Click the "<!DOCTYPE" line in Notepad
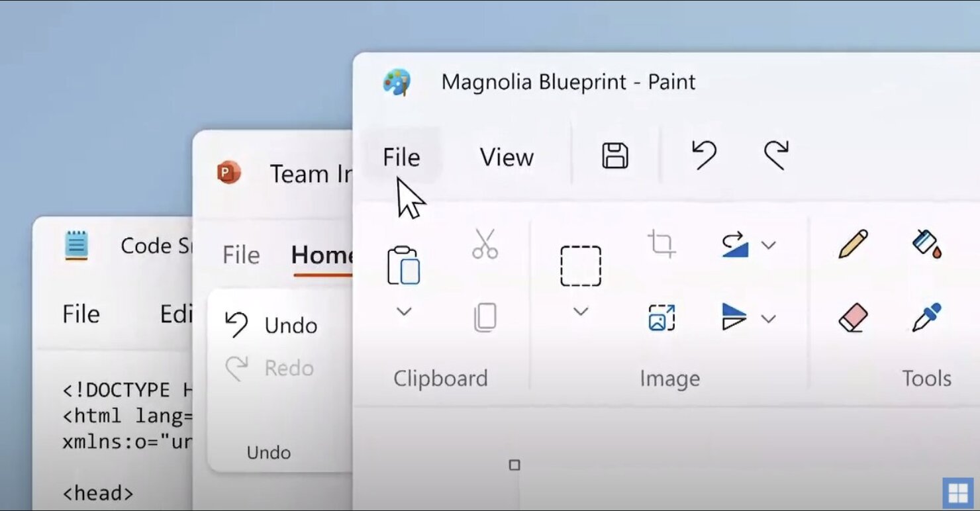 126,390
